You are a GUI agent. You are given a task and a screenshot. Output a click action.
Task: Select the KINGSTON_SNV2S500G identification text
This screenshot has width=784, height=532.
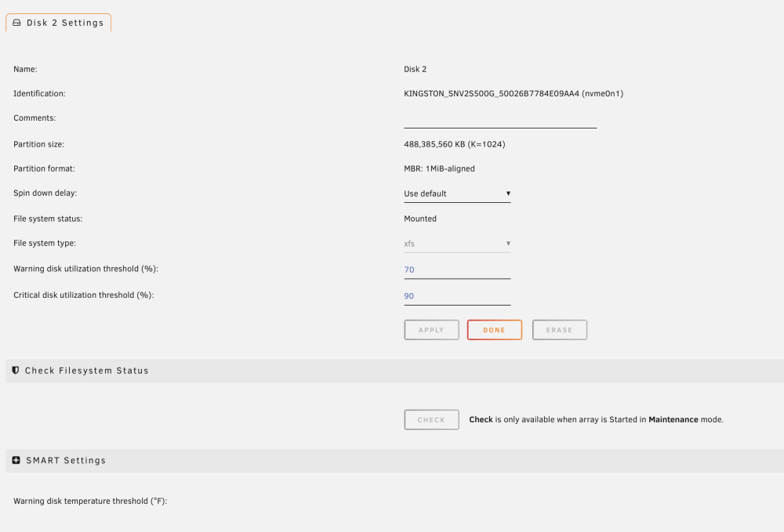pyautogui.click(x=514, y=93)
